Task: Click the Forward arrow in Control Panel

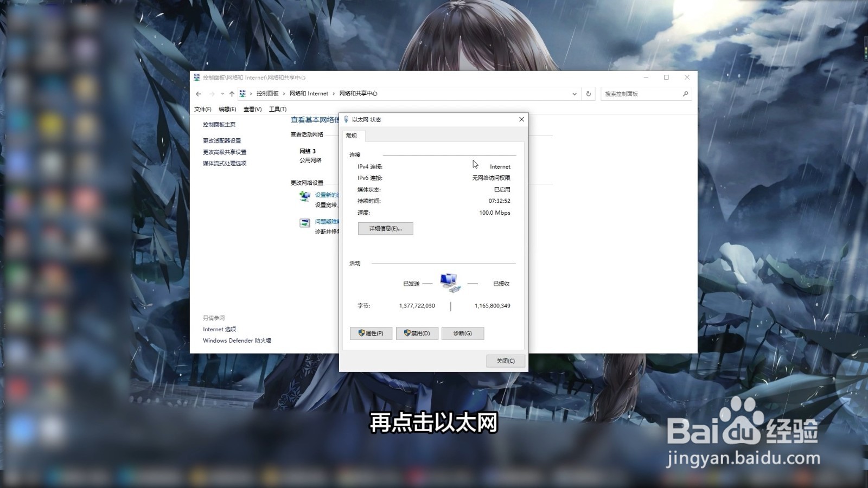Action: [x=212, y=94]
